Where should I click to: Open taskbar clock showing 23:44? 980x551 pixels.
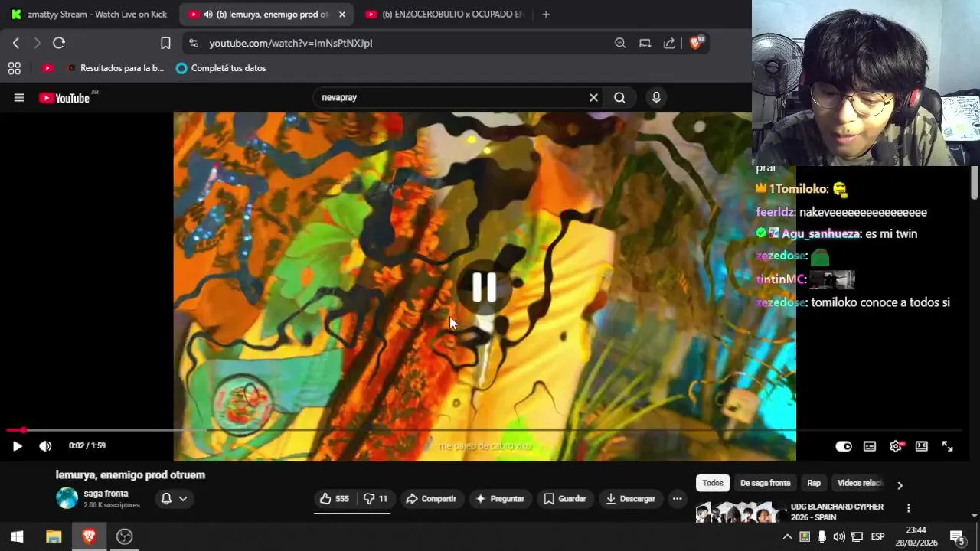[x=916, y=536]
